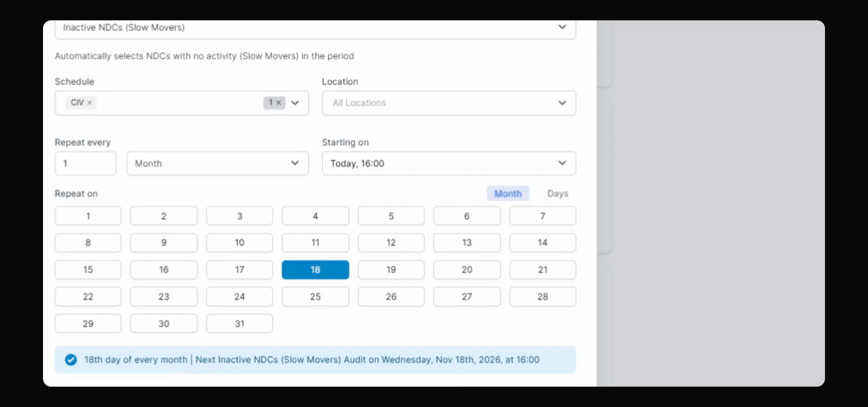Select day 1 of the month
Screen dimensions: 868x407
point(88,216)
